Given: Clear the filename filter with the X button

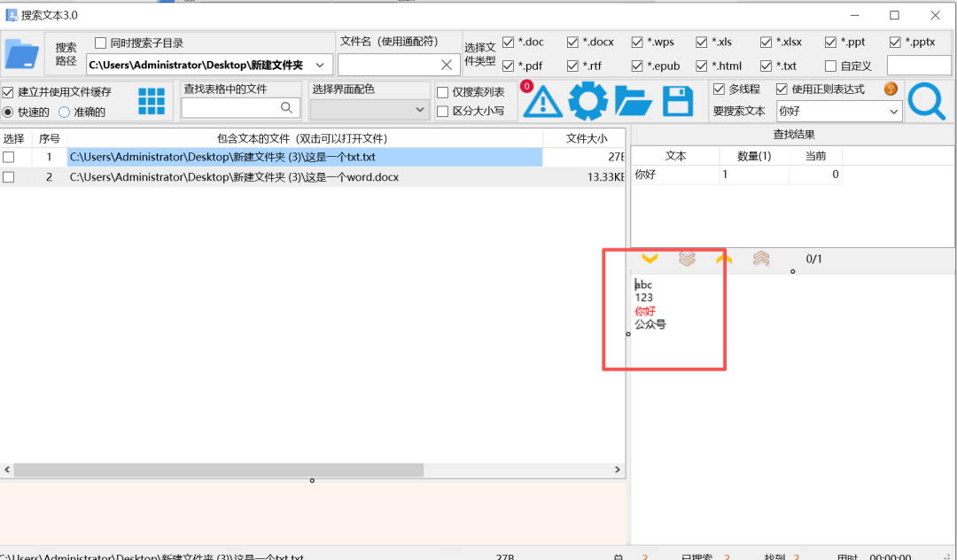Looking at the screenshot, I should click(446, 64).
